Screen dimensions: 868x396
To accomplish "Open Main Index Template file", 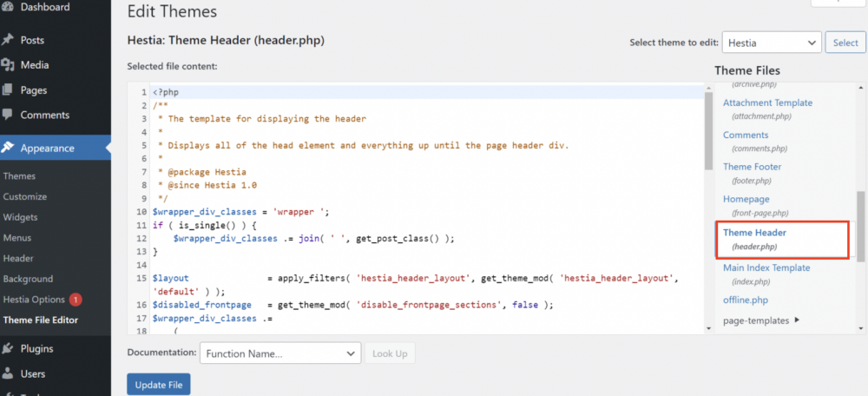I will 766,267.
